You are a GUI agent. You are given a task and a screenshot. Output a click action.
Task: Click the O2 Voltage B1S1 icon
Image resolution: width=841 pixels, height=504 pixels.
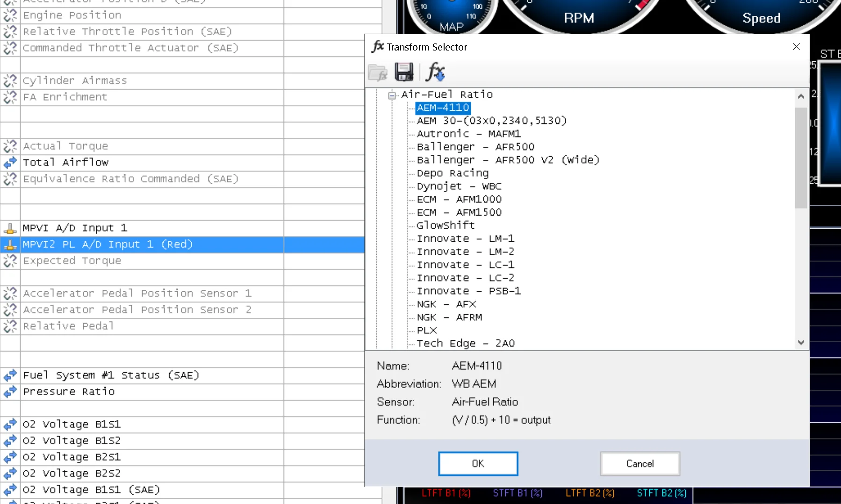(10, 425)
